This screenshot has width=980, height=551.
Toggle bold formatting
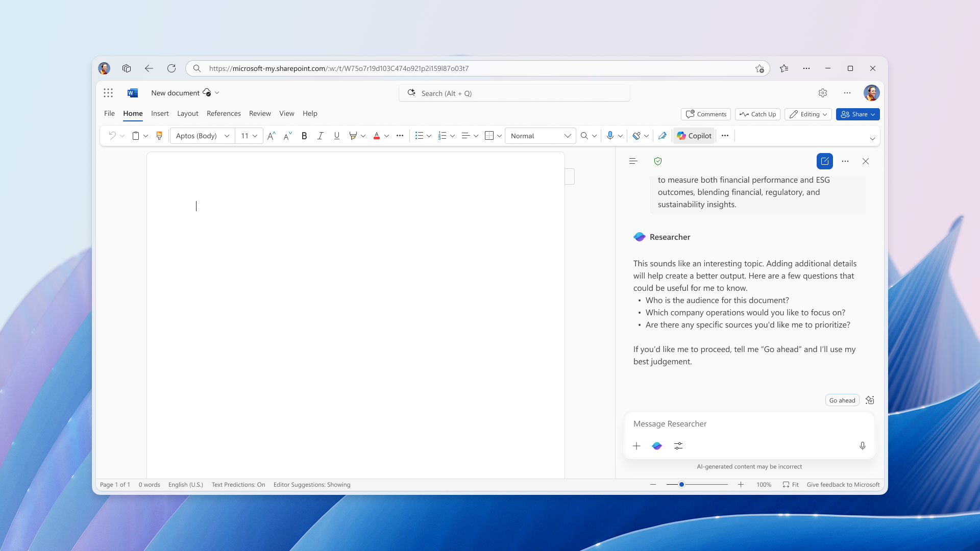304,136
